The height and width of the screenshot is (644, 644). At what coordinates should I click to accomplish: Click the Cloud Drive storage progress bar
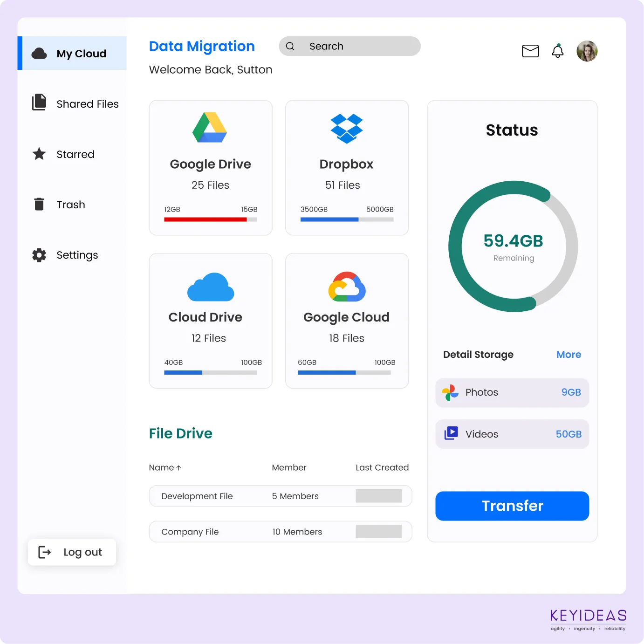pos(211,372)
